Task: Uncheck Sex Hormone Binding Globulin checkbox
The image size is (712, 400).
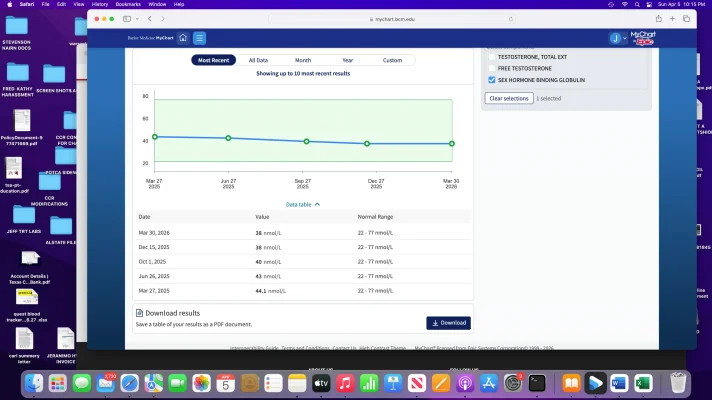Action: click(491, 79)
